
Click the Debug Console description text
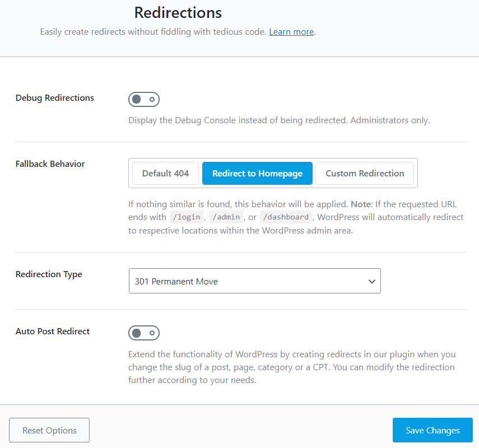[x=279, y=120]
